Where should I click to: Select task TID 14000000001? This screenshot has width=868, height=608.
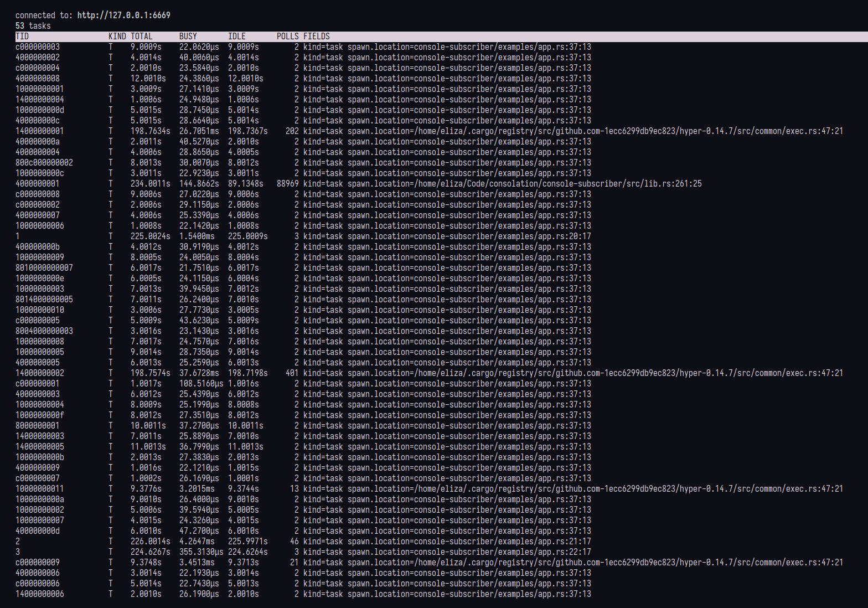40,131
